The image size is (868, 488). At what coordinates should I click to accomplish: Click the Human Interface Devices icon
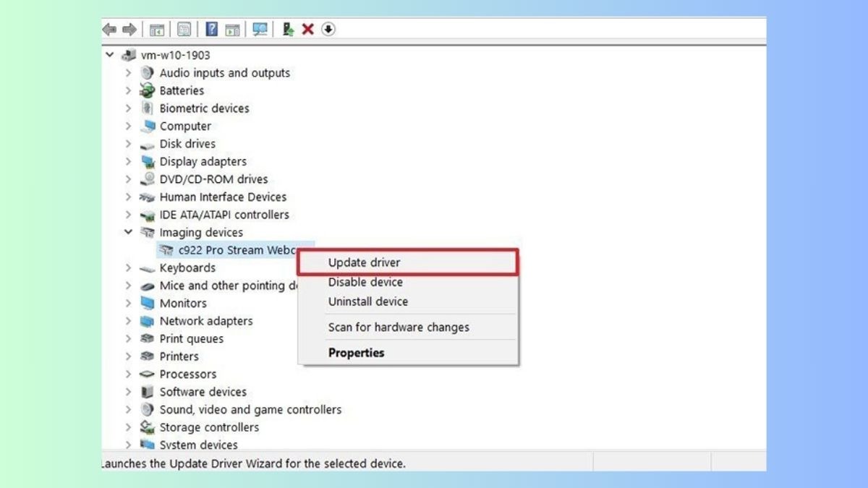point(147,197)
